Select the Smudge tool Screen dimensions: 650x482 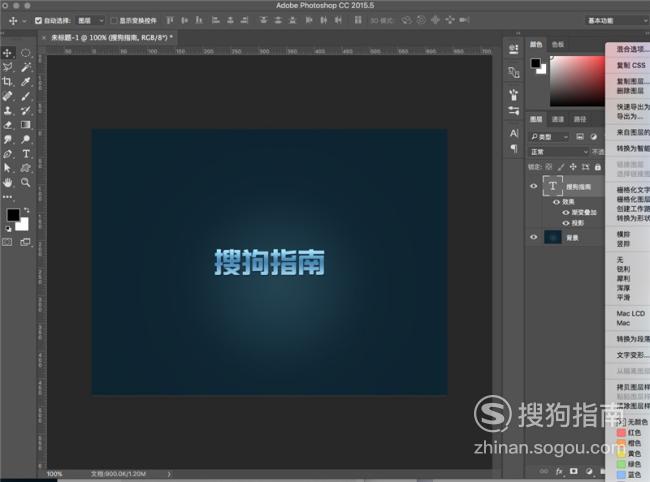click(7, 139)
